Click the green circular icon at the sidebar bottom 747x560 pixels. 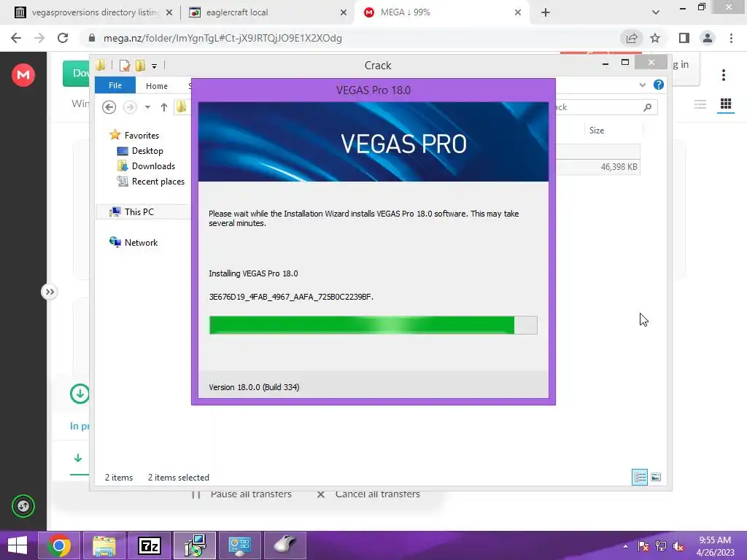tap(23, 506)
